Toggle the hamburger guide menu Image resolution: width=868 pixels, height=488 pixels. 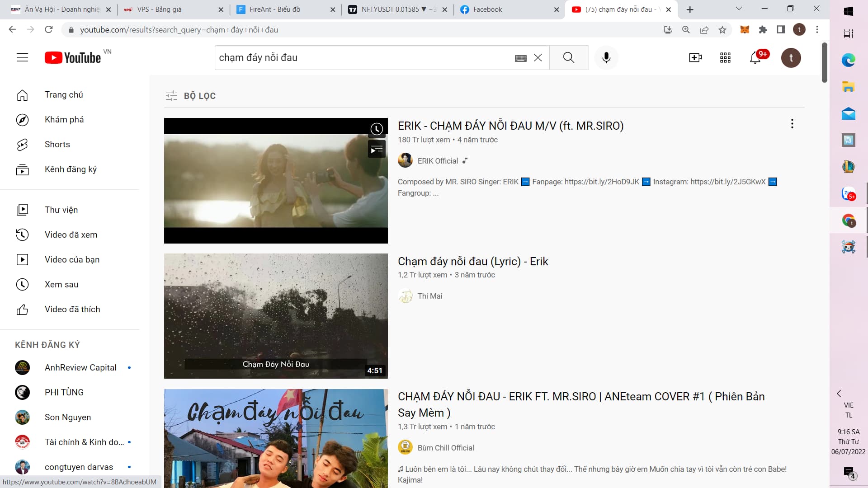22,57
